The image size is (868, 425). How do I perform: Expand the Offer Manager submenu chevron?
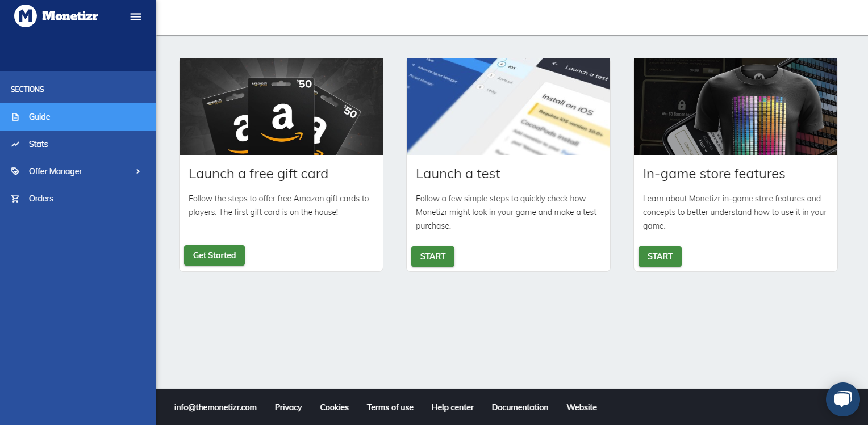click(138, 171)
